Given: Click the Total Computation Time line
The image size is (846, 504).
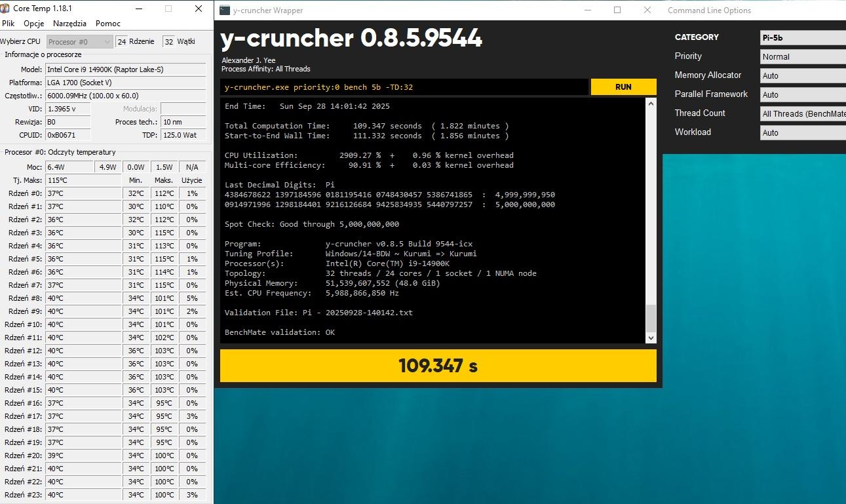Looking at the screenshot, I should [x=366, y=126].
